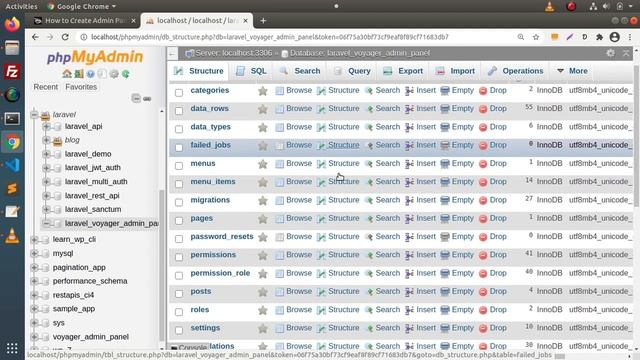The height and width of the screenshot is (360, 640).
Task: Open the documentation help icon in sidebar
Action: (90, 74)
